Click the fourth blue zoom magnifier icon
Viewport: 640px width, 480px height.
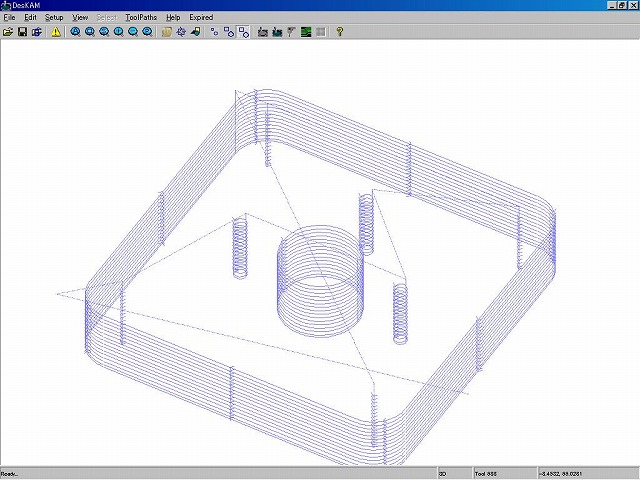click(119, 32)
